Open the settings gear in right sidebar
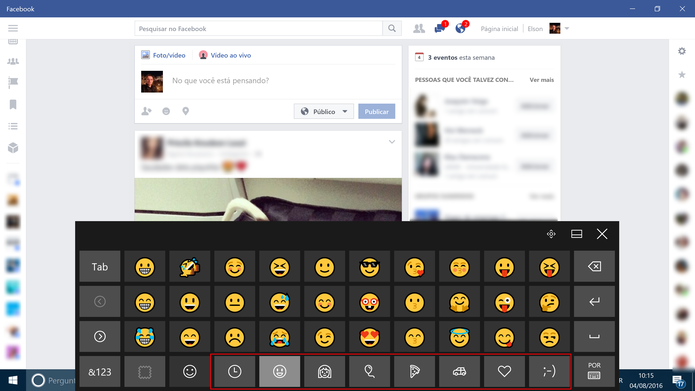This screenshot has width=695, height=391. 682,51
